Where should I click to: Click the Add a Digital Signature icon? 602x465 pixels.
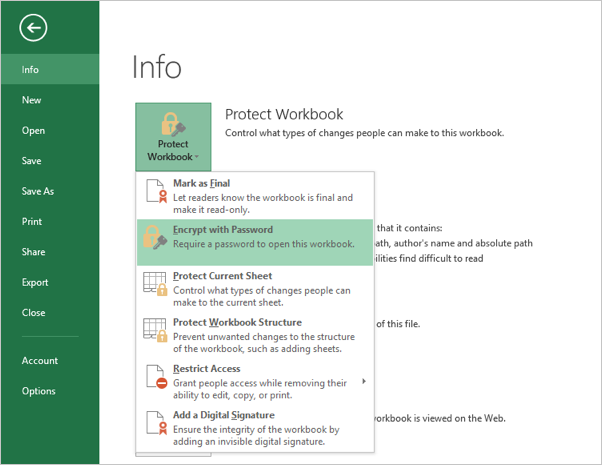point(155,423)
